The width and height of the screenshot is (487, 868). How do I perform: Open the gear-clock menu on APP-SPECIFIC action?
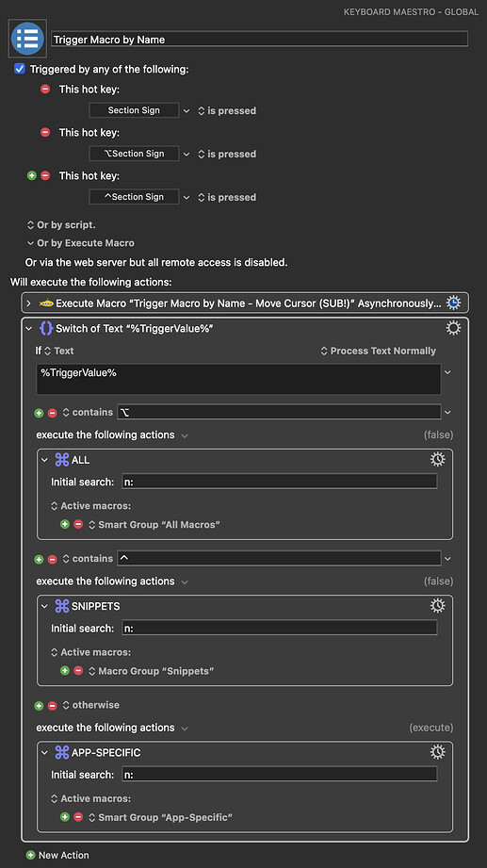click(438, 751)
